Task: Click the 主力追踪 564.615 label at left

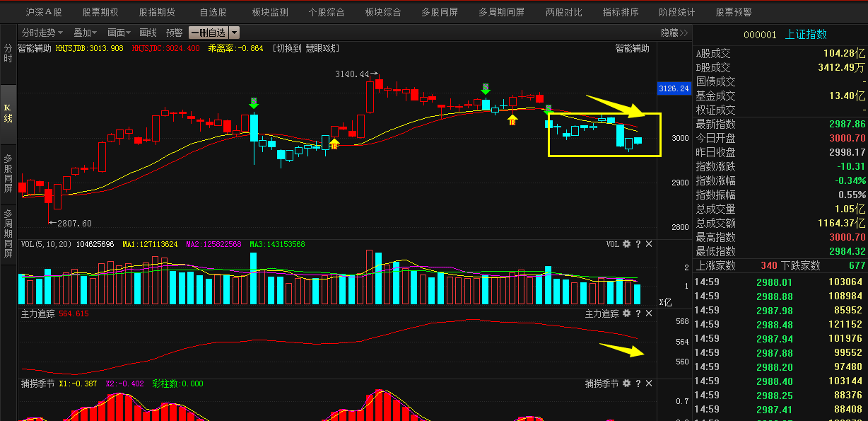Action: pos(55,313)
